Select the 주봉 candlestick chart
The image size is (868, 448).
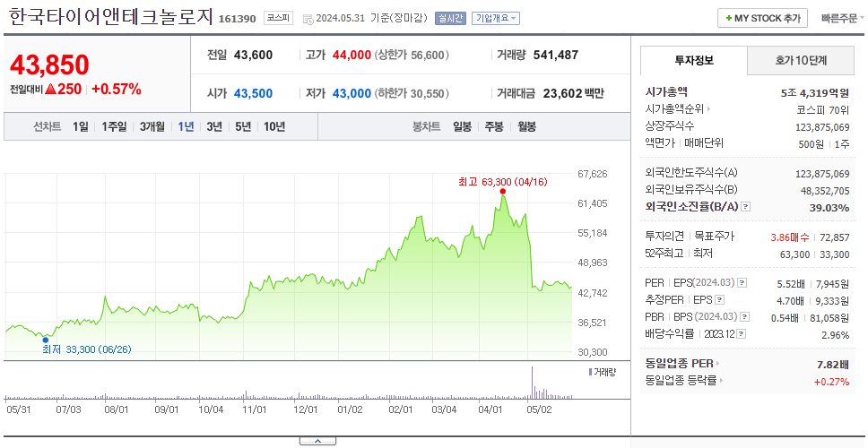coord(494,126)
